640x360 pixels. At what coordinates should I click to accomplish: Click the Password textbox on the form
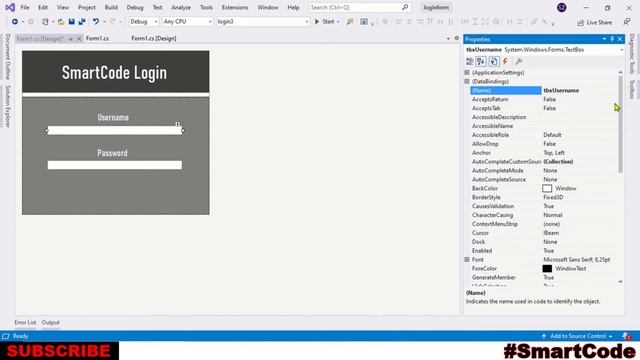pos(115,165)
